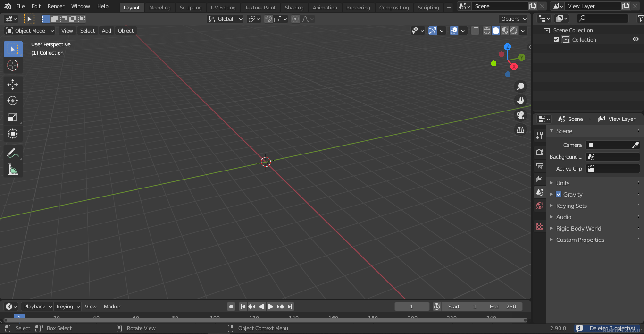Switch to the Sculpting workspace tab
This screenshot has height=334, width=644.
click(x=191, y=8)
